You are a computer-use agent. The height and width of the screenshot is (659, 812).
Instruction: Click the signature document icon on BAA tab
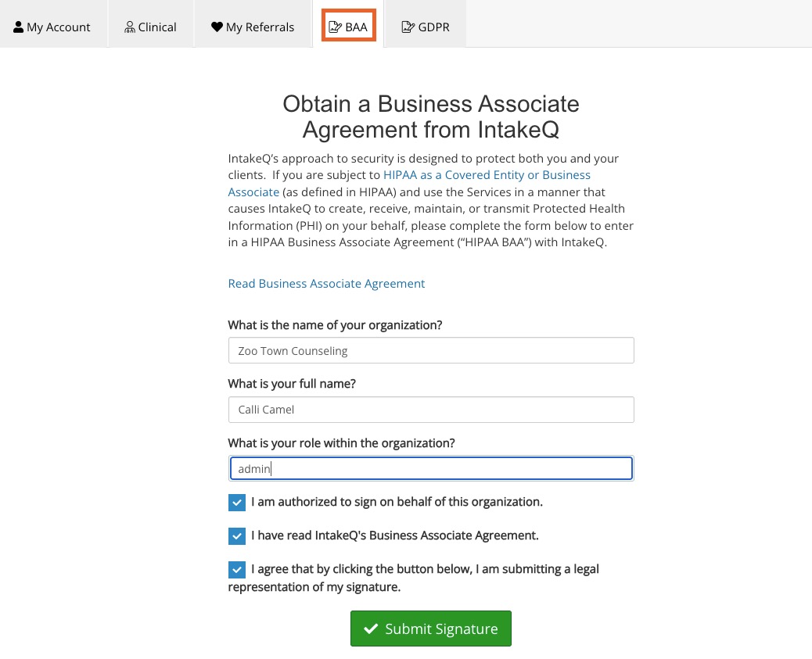(335, 27)
